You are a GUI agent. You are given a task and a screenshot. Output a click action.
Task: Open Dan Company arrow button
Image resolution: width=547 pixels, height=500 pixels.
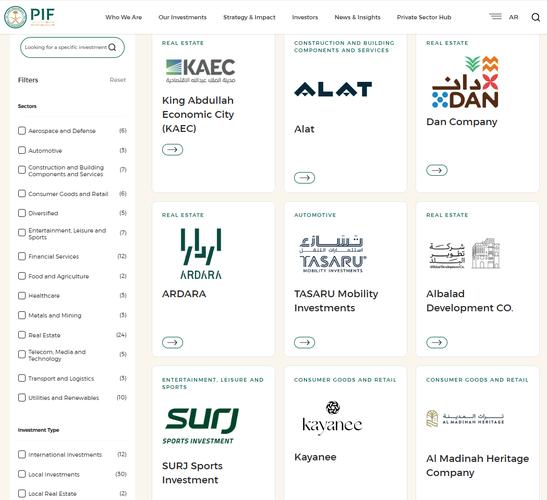click(x=436, y=170)
